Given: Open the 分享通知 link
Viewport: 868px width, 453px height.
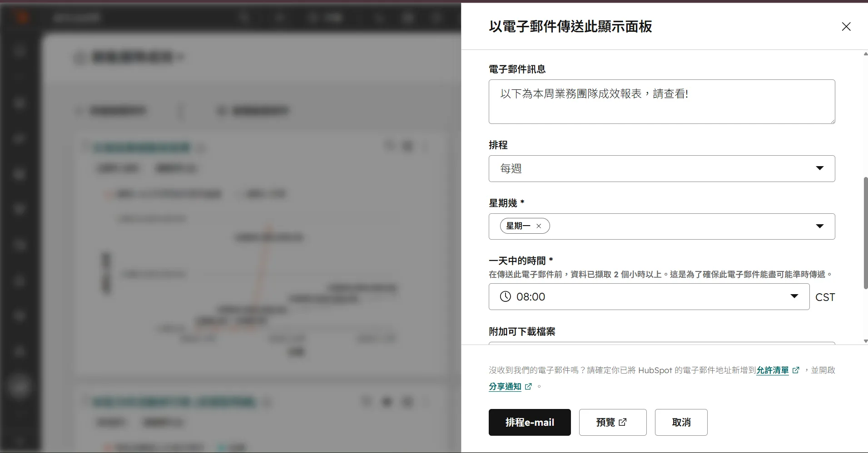Looking at the screenshot, I should pos(505,387).
